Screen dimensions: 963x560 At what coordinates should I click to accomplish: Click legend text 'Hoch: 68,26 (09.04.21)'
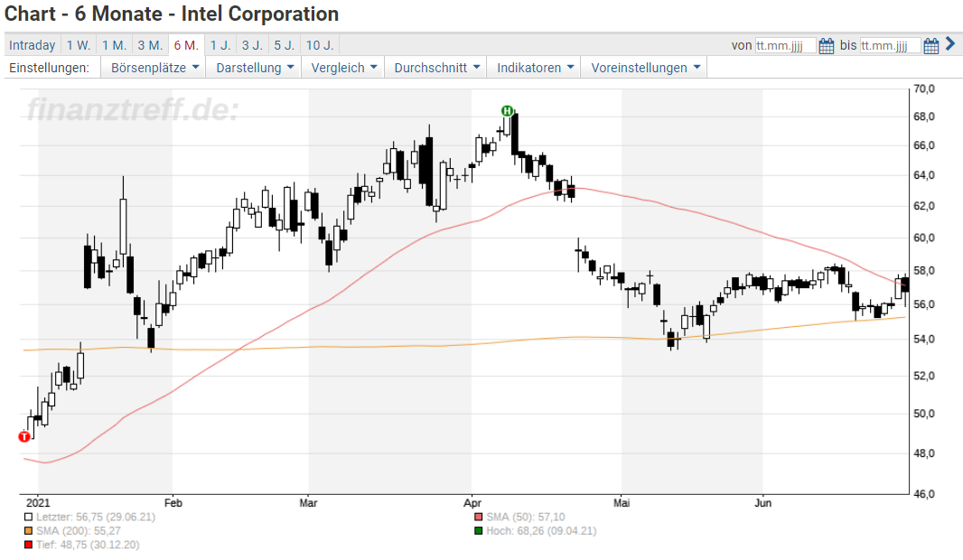(541, 531)
